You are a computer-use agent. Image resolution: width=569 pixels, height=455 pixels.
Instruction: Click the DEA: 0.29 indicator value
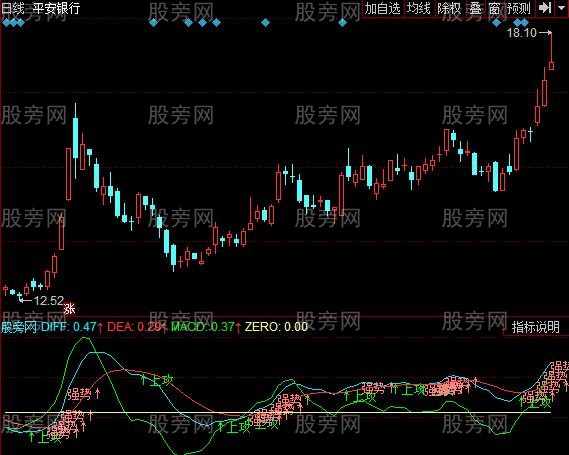(x=134, y=327)
